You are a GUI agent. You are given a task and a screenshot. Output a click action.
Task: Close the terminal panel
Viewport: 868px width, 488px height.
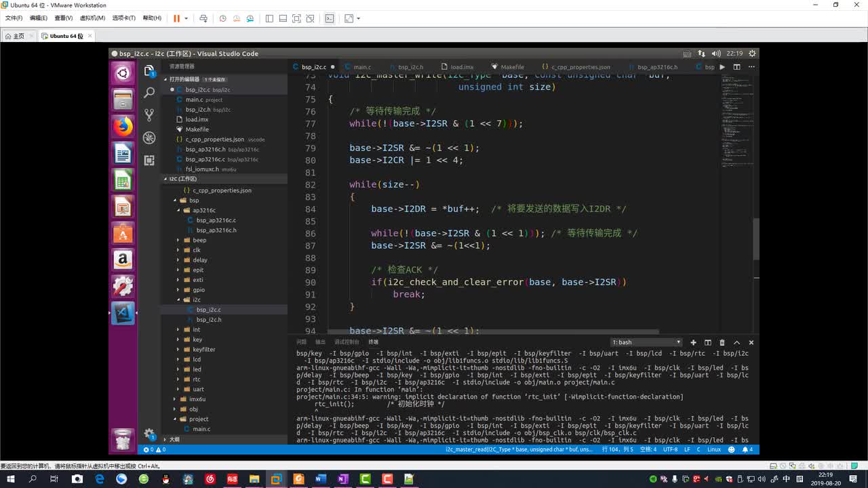751,342
